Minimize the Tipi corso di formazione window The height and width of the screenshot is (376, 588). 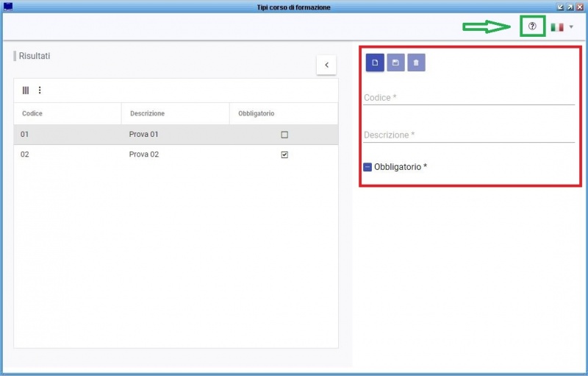pyautogui.click(x=560, y=7)
